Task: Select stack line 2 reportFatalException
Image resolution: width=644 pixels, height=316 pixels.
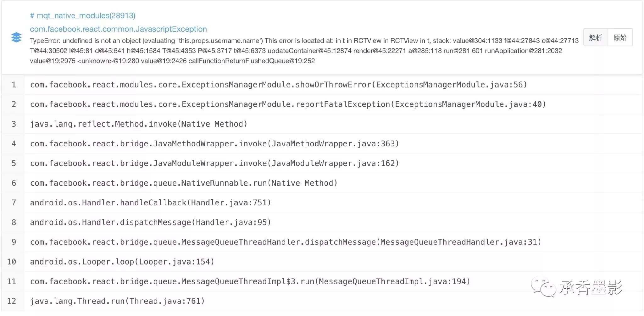Action: click(288, 104)
